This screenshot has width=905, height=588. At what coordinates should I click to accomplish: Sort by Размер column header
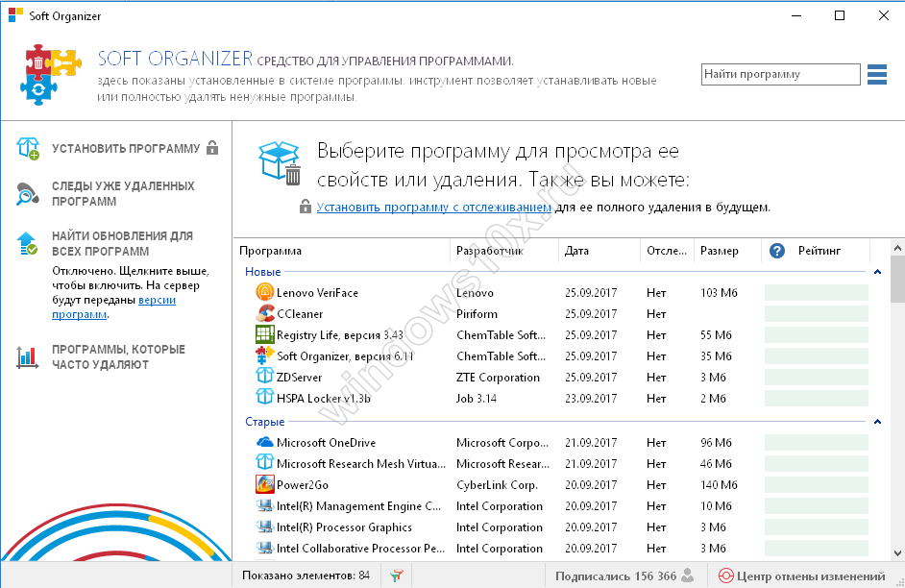click(720, 251)
